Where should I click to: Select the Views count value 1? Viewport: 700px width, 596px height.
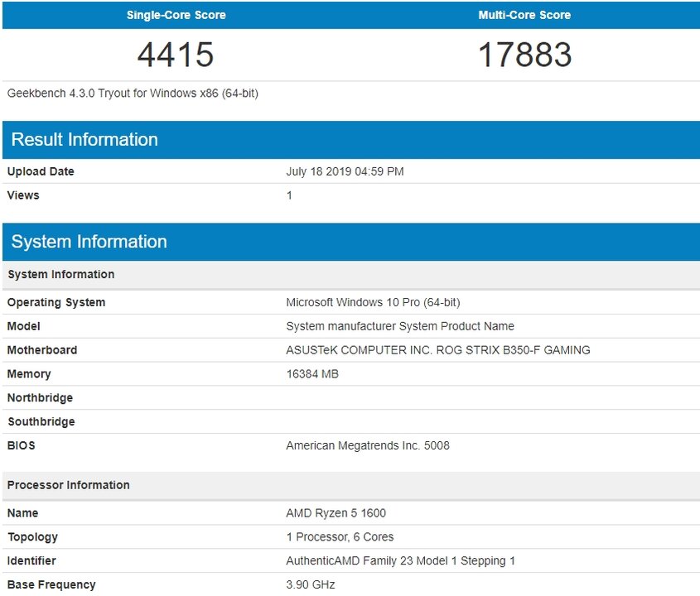point(289,195)
